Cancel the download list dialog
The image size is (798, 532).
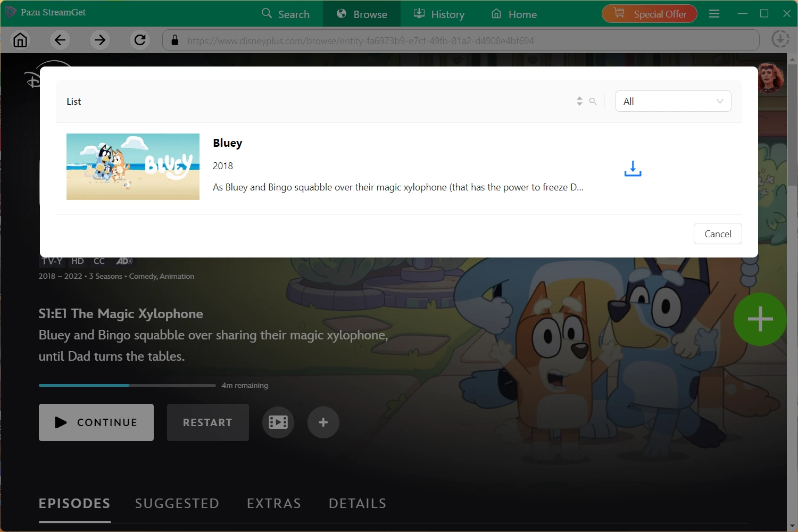pyautogui.click(x=718, y=234)
